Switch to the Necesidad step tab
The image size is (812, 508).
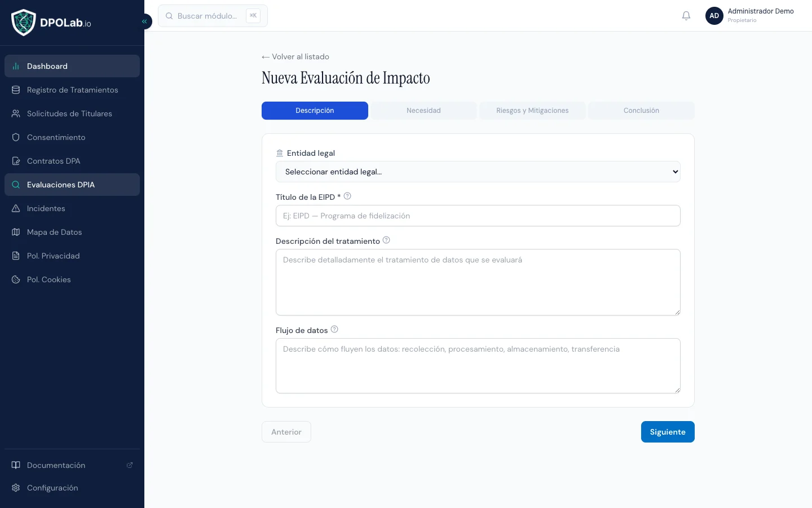[x=423, y=111]
